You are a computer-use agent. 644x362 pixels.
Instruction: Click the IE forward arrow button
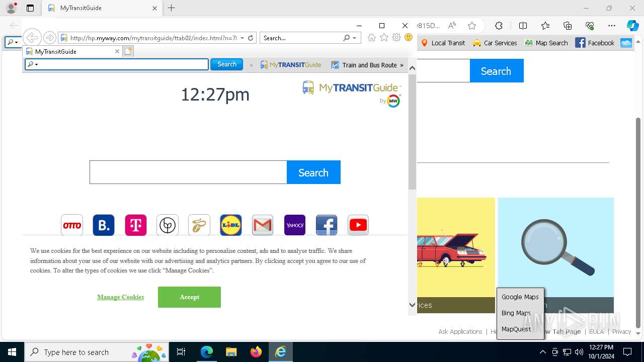(x=49, y=38)
